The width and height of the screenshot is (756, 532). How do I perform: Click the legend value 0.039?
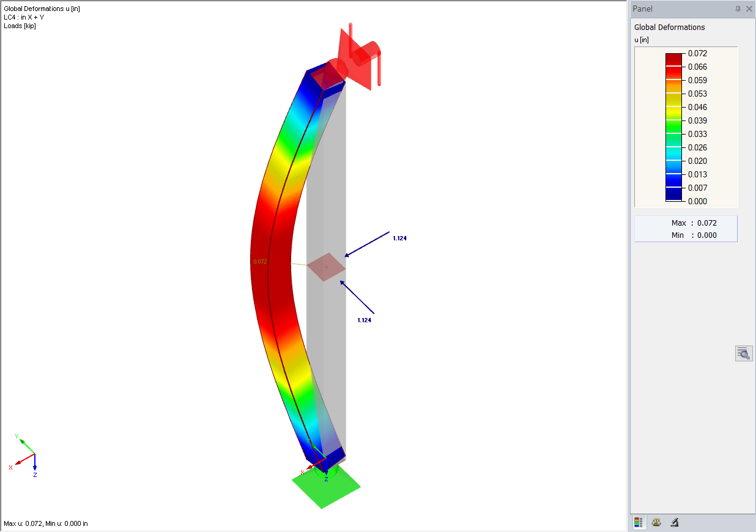point(698,120)
